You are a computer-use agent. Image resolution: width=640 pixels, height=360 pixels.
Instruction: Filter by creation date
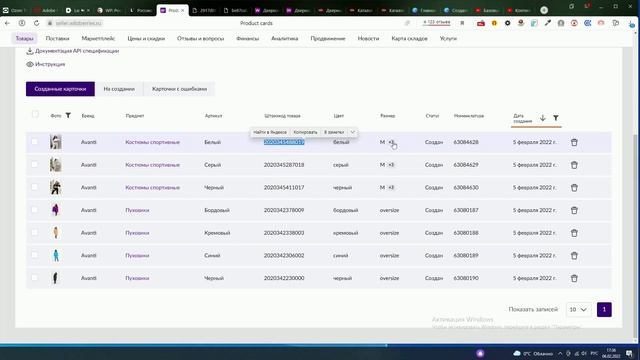(556, 118)
